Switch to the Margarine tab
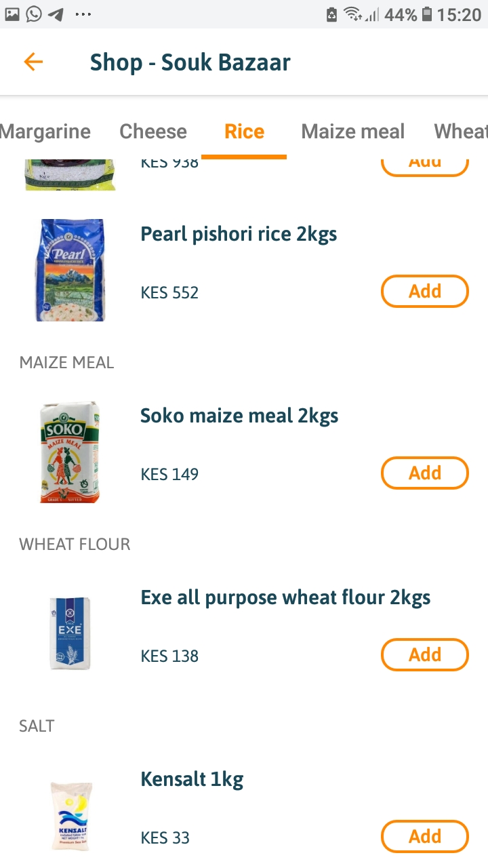The width and height of the screenshot is (488, 868). click(x=45, y=132)
